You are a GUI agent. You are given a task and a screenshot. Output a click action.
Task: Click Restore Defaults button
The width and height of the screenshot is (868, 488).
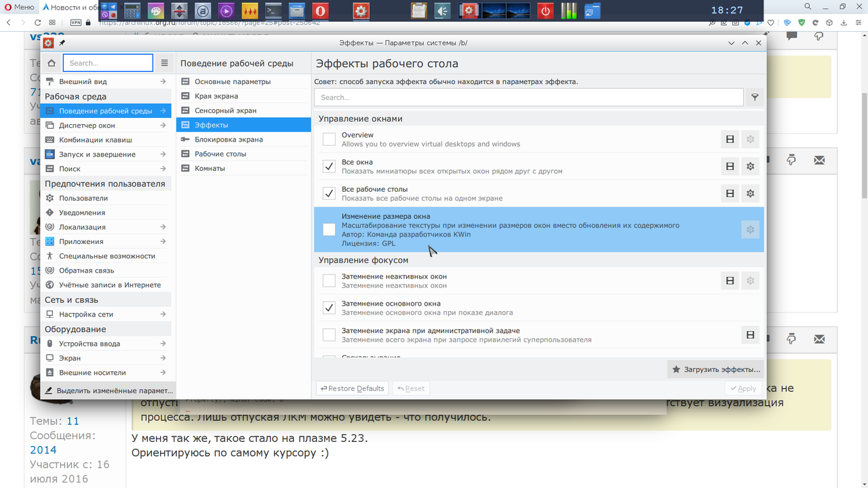[352, 388]
